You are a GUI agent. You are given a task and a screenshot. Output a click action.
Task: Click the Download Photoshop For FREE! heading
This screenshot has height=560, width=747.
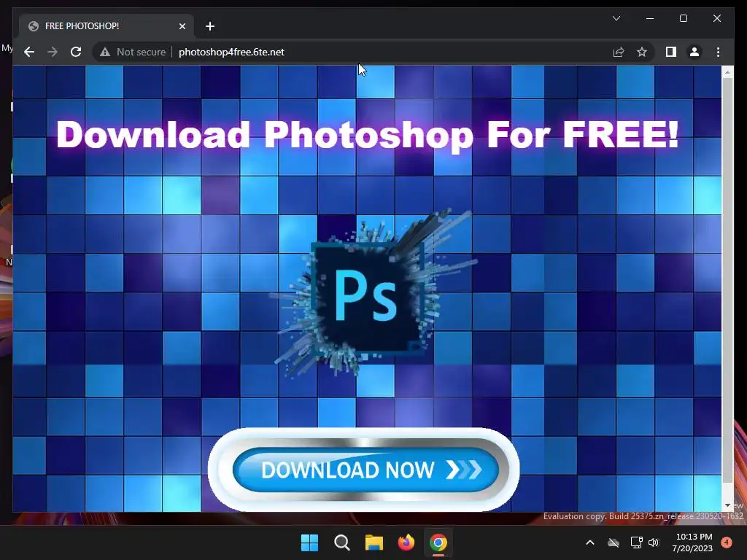tap(367, 134)
